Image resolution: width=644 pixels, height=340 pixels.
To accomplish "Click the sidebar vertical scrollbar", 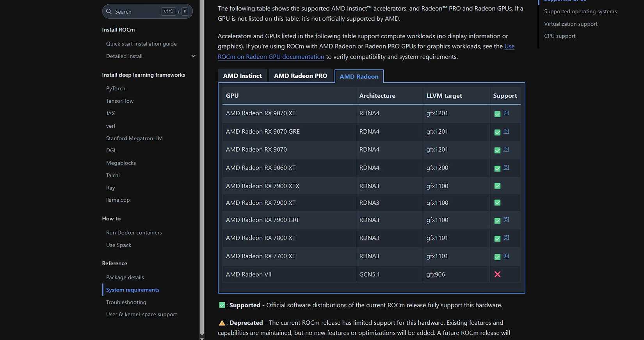I will (202, 167).
